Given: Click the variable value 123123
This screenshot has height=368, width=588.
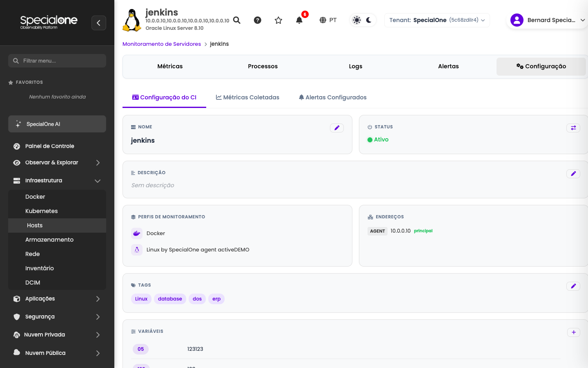Looking at the screenshot, I should pyautogui.click(x=195, y=349).
